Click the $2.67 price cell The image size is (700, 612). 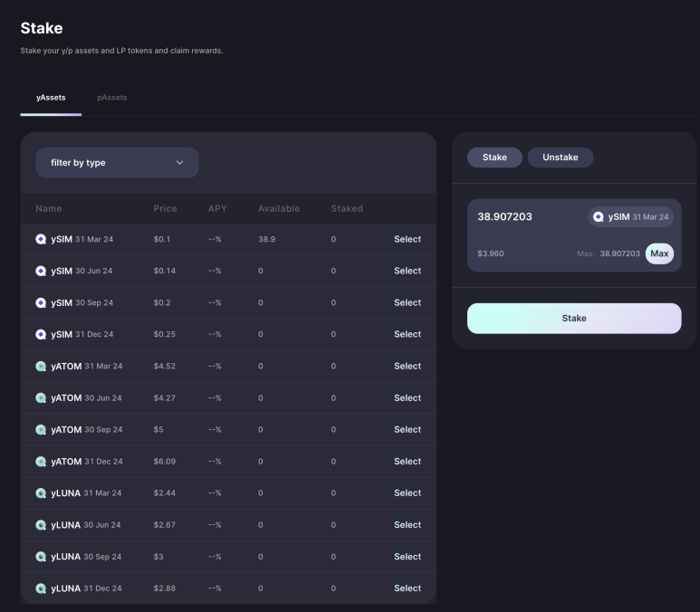[164, 525]
